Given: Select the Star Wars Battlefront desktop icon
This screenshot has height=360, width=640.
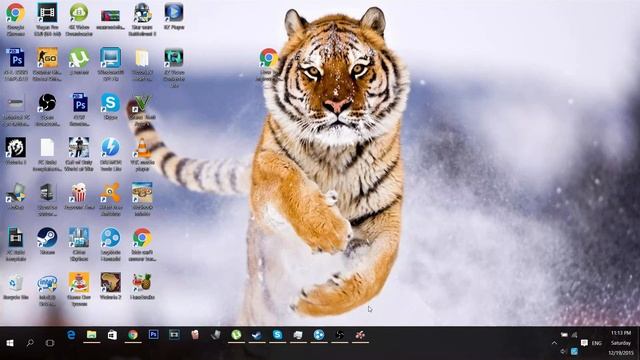Looking at the screenshot, I should tap(142, 19).
